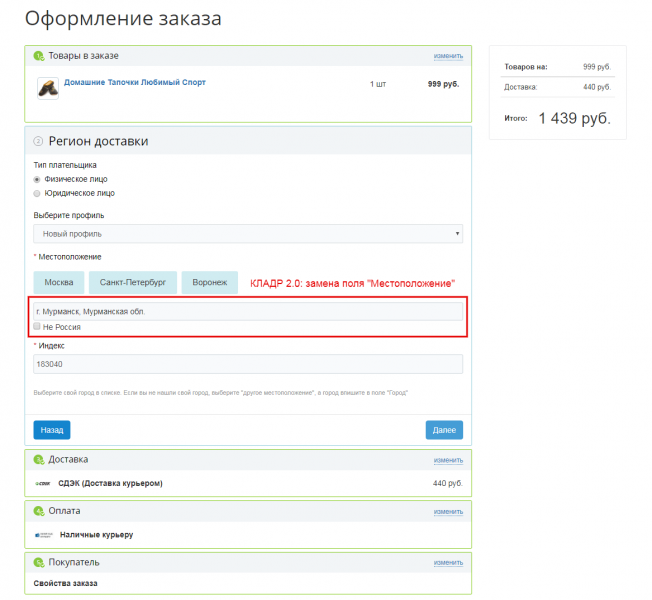The image size is (652, 600).
Task: Click the step 2 icon beside Регион доставки
Action: click(38, 141)
